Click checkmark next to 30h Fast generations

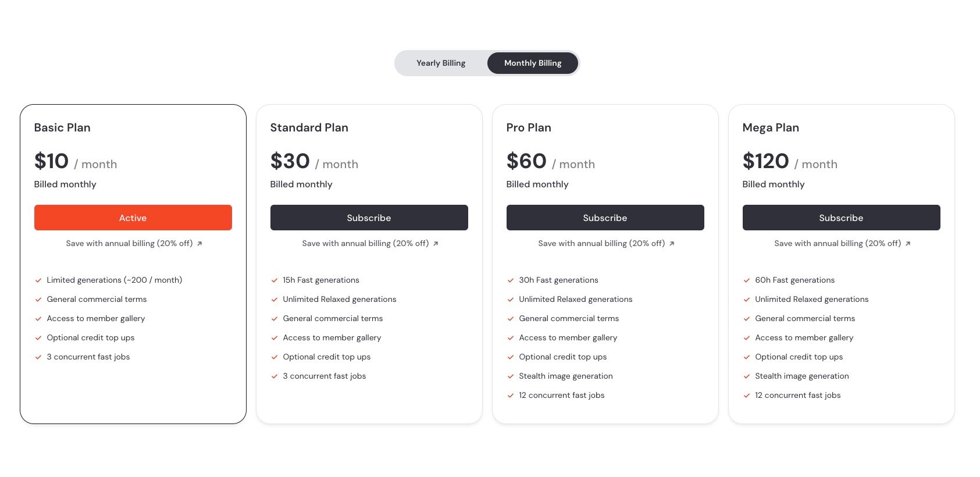click(x=511, y=280)
